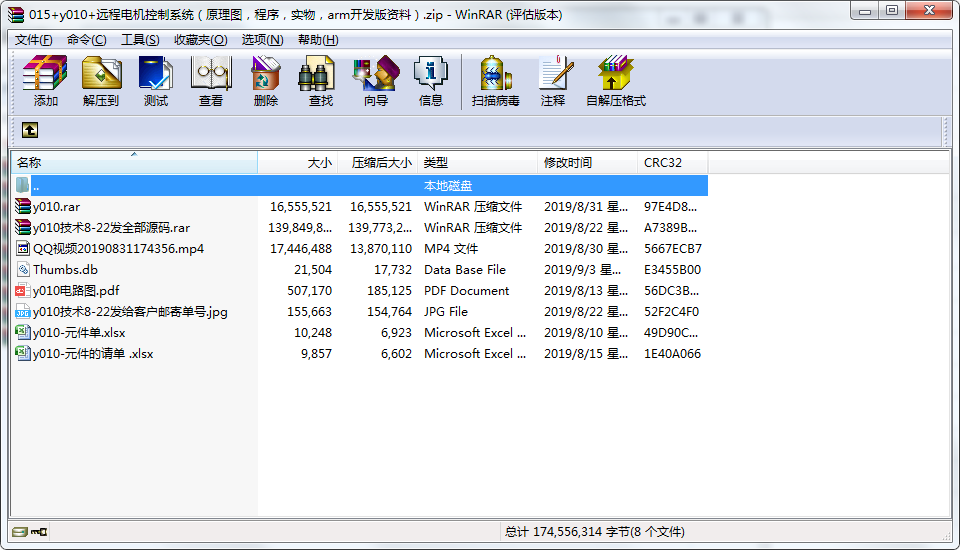This screenshot has height=550, width=960.
Task: Open the 选项(N) menu
Action: pyautogui.click(x=262, y=40)
